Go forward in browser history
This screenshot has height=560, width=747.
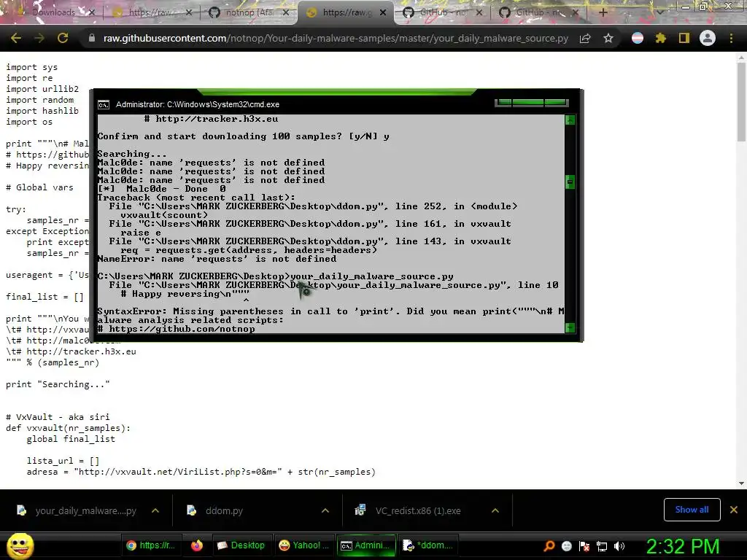pos(39,38)
